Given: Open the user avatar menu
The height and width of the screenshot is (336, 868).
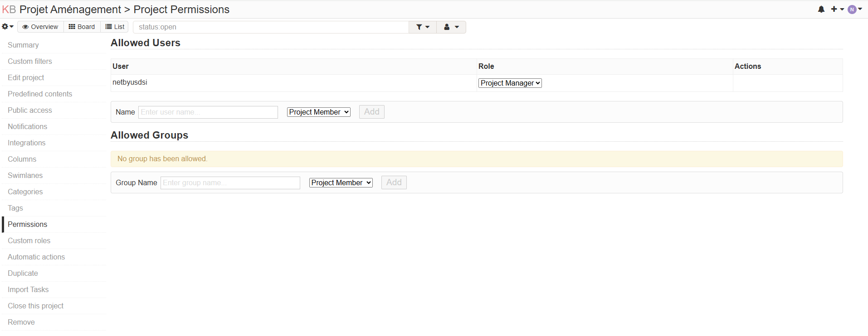Looking at the screenshot, I should (854, 10).
